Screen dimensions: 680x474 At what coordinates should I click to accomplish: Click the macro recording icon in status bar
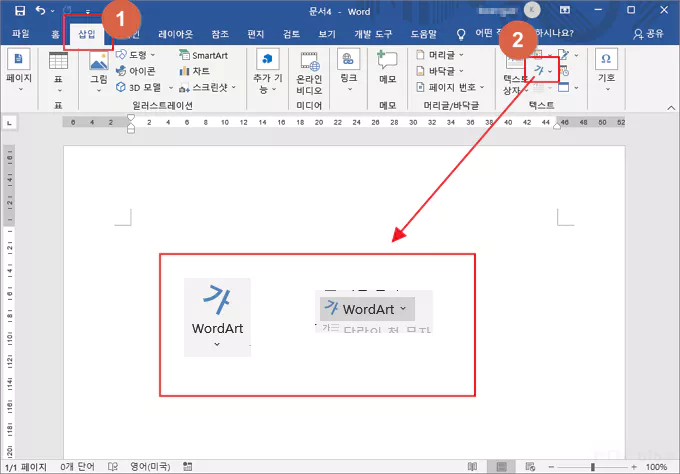pyautogui.click(x=187, y=467)
